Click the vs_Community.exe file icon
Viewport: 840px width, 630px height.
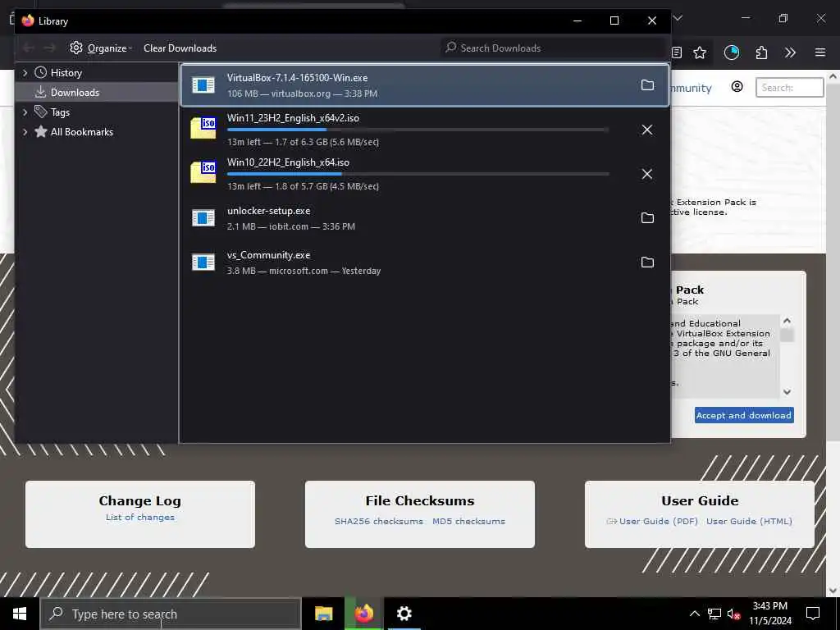pos(203,262)
